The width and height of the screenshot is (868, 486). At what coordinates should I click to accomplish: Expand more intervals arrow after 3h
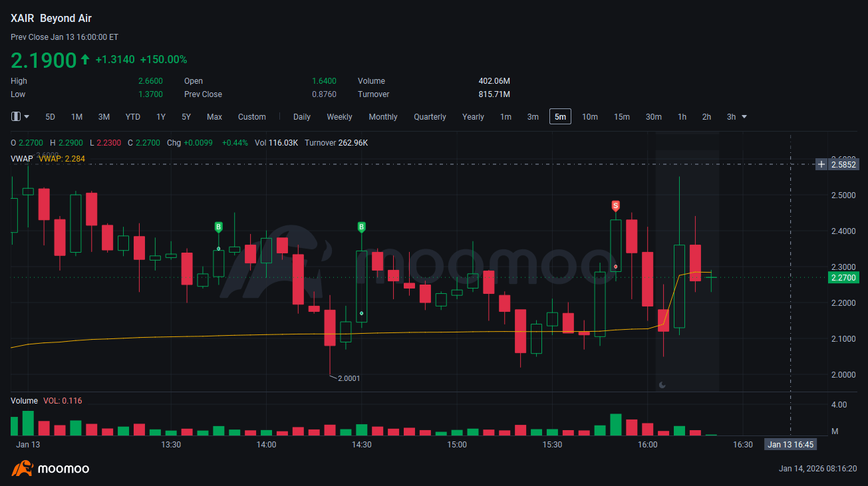(744, 117)
